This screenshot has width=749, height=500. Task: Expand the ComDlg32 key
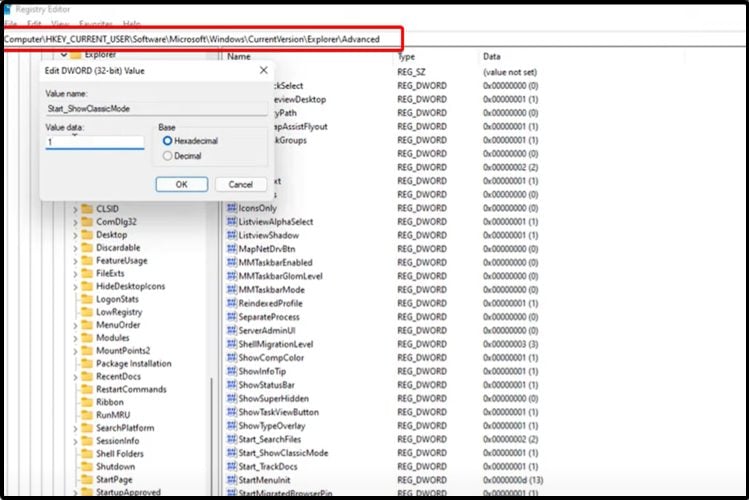pyautogui.click(x=75, y=222)
